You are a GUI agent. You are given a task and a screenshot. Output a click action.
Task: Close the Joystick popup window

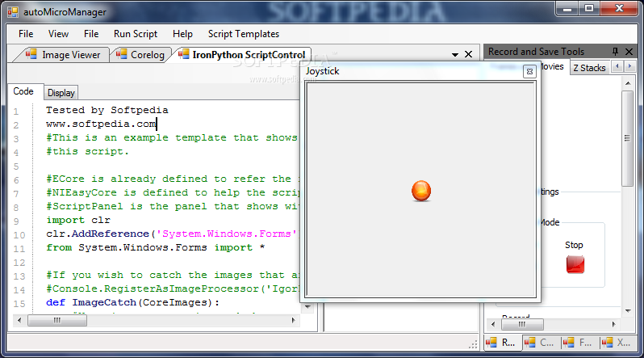click(x=529, y=72)
